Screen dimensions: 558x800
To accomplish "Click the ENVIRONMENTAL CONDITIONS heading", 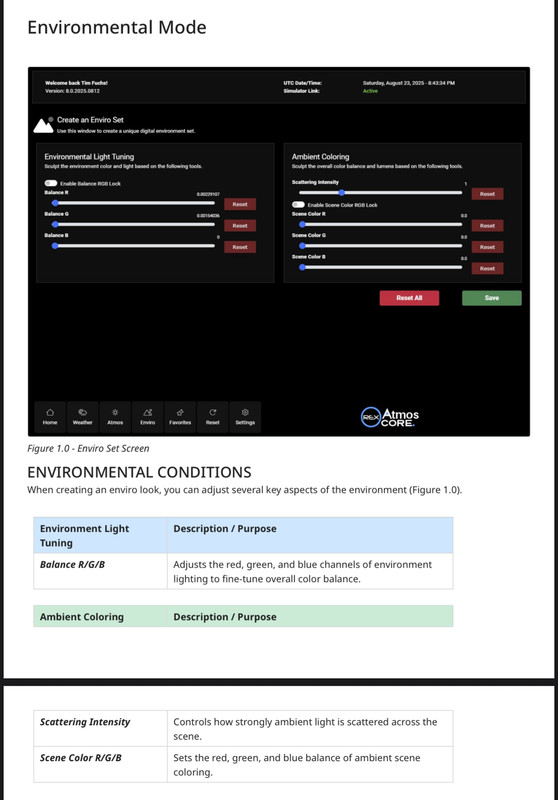I will tap(139, 472).
